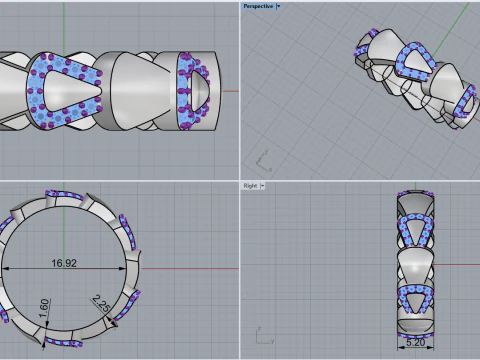Click the Perspective viewport world axes icon
The image size is (480, 360).
[264, 161]
